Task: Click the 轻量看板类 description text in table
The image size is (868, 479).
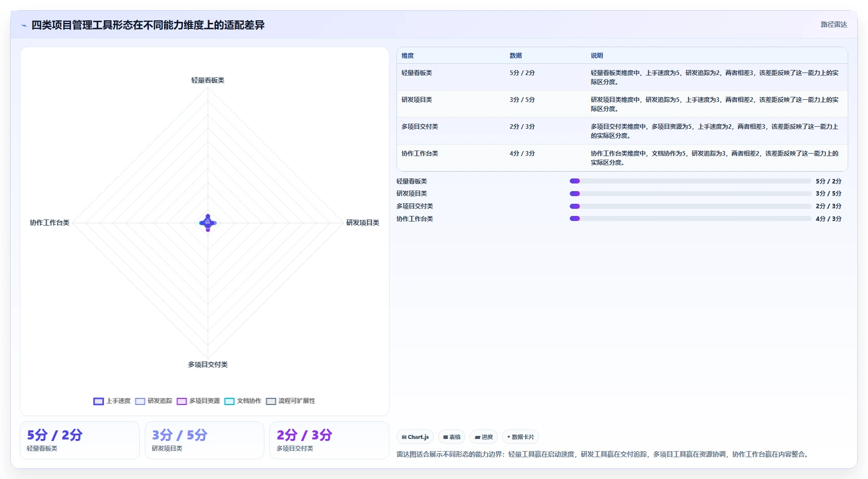Action: [x=715, y=78]
